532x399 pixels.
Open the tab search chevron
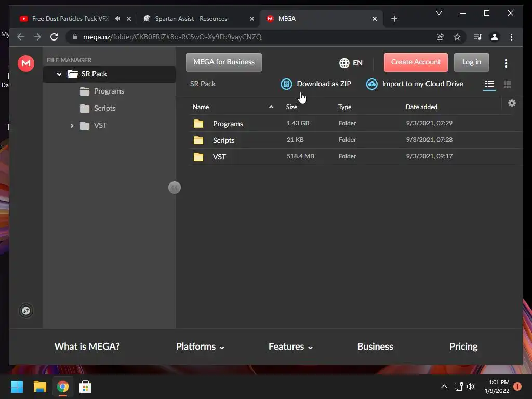438,13
